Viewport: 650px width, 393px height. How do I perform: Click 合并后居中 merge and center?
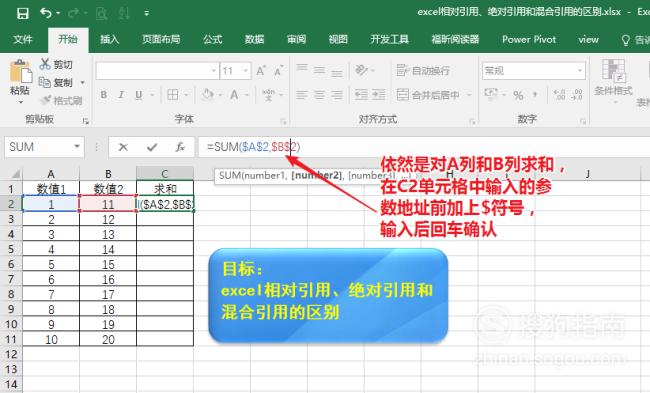428,95
